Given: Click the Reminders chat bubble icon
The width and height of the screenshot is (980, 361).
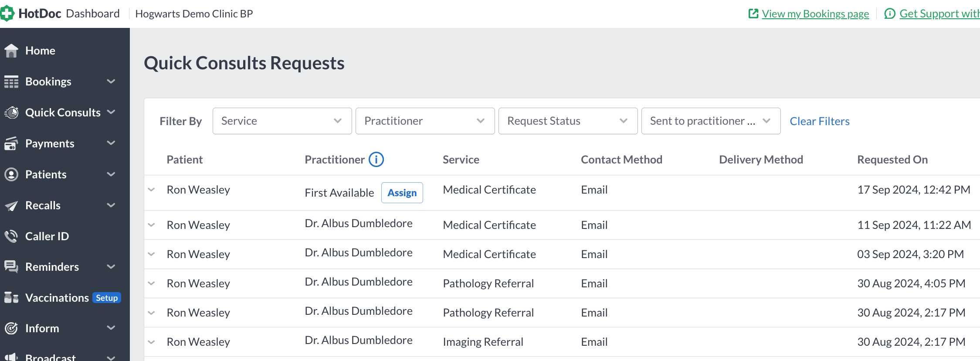Looking at the screenshot, I should tap(11, 267).
